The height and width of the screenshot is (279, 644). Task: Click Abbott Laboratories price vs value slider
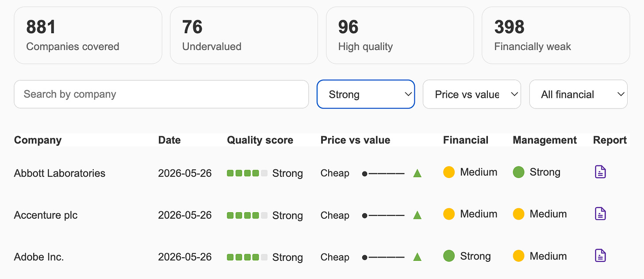tap(383, 174)
